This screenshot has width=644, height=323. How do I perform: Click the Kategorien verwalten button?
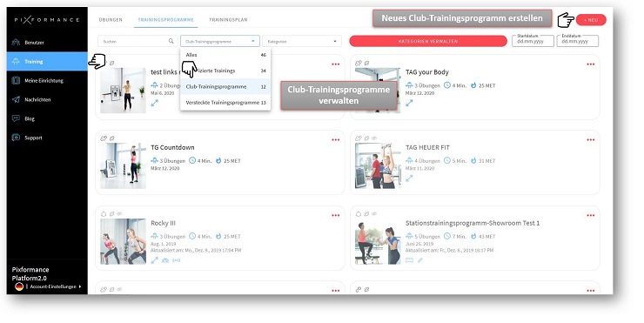(x=428, y=41)
